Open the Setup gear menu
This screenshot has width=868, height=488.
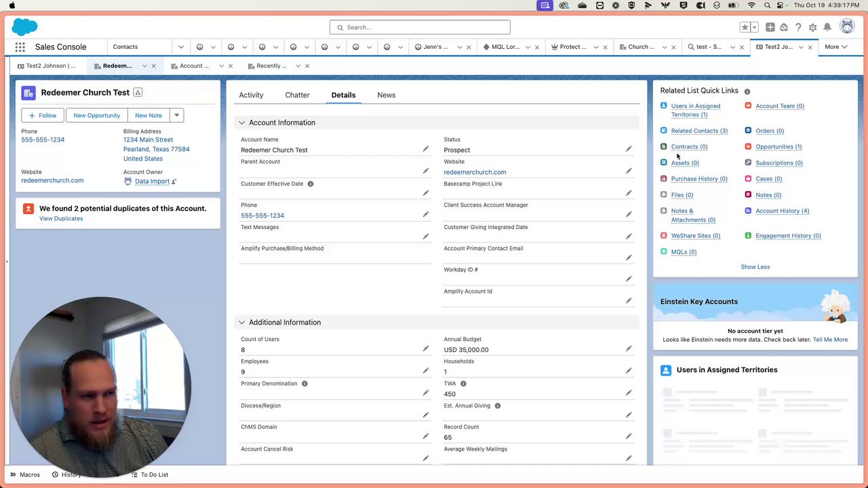pos(812,27)
